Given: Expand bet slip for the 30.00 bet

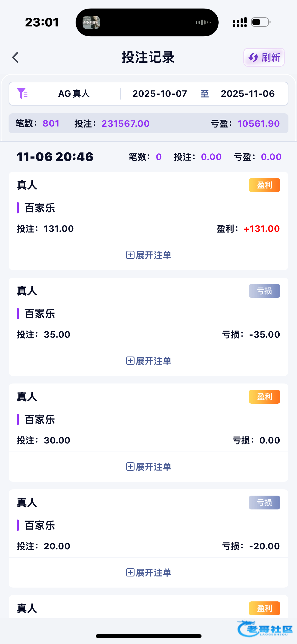Looking at the screenshot, I should tap(149, 467).
